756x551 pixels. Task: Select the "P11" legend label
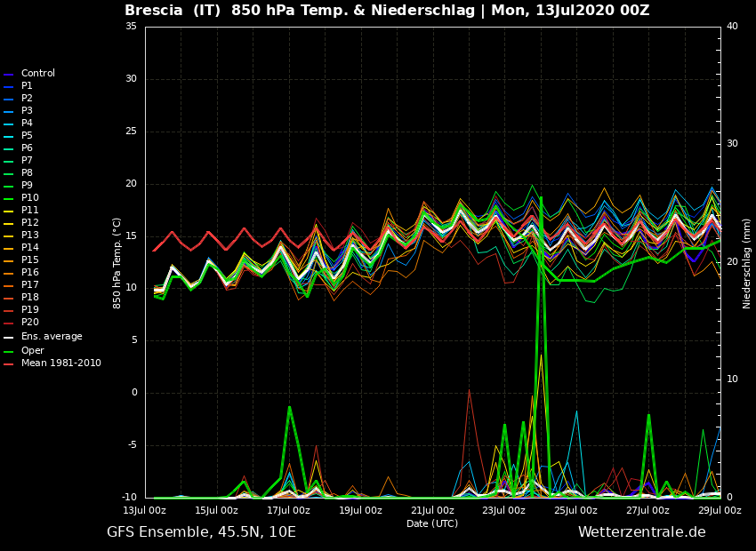click(x=30, y=211)
